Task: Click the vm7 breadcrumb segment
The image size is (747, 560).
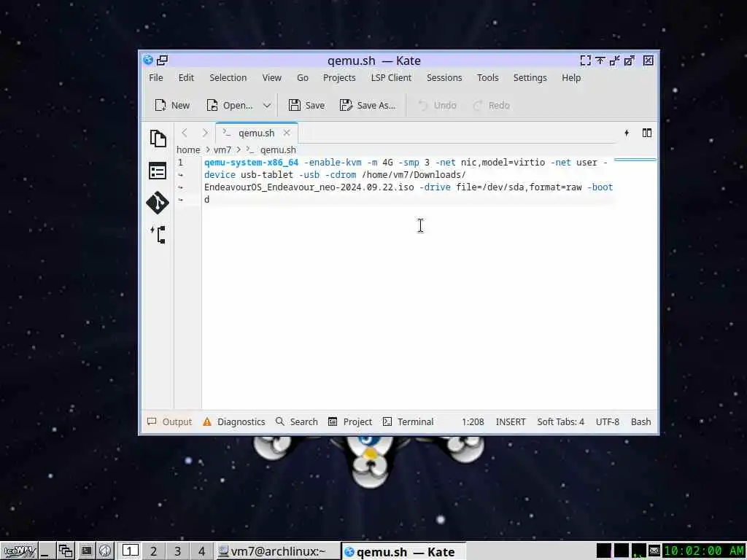Action: (222, 150)
